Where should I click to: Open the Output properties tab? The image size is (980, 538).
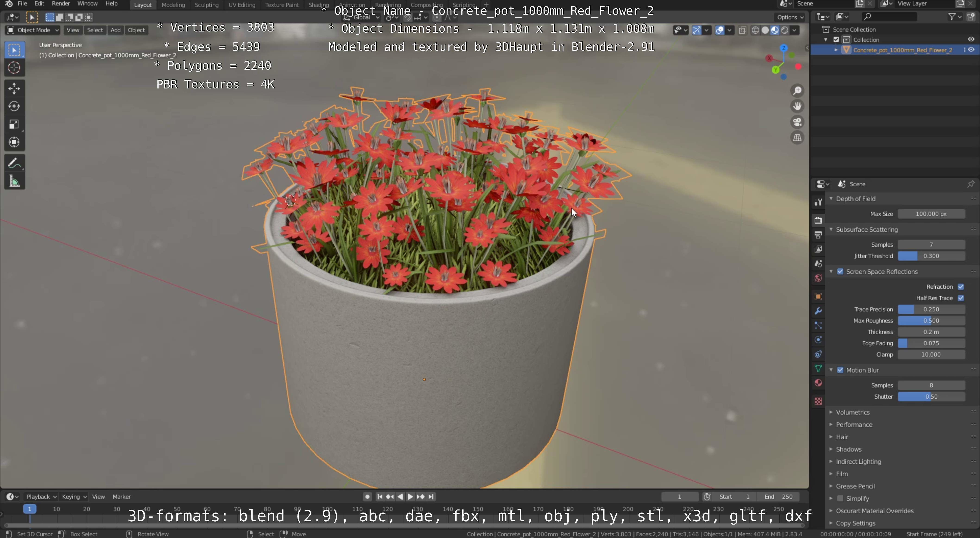(x=818, y=235)
